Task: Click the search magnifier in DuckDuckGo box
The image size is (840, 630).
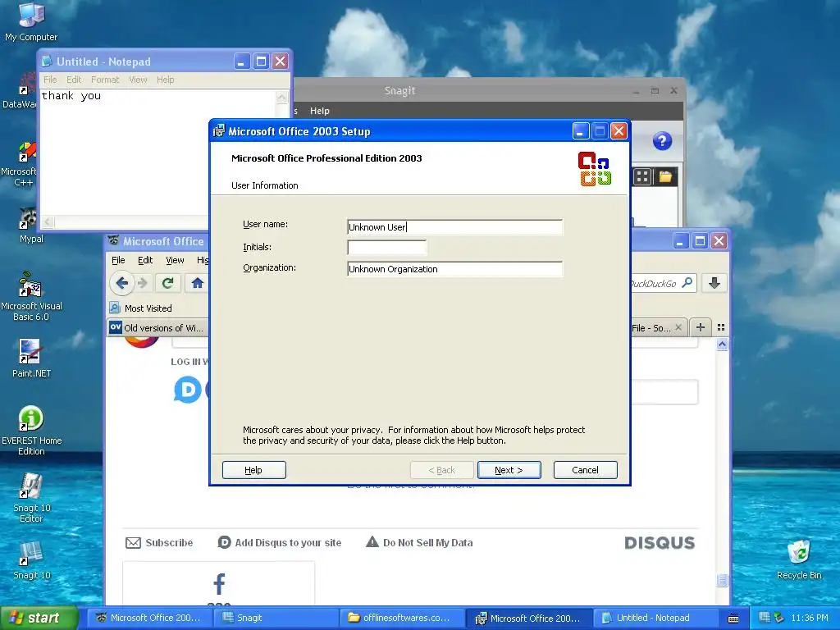Action: (x=687, y=282)
